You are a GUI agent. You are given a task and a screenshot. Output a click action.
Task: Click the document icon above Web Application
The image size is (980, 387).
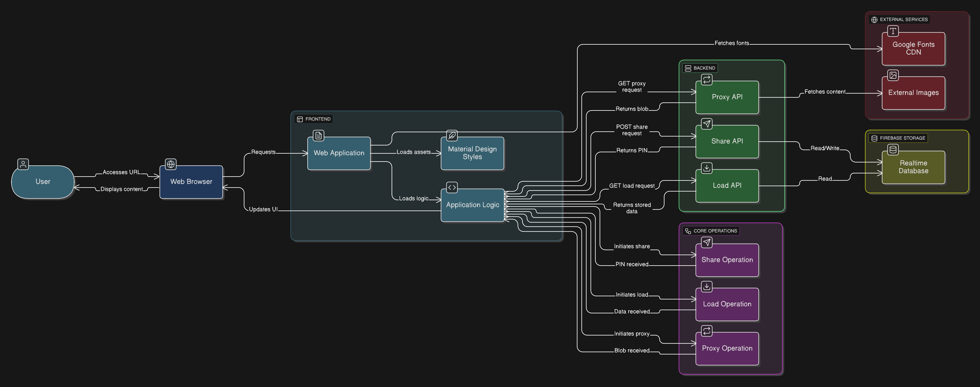pyautogui.click(x=318, y=135)
